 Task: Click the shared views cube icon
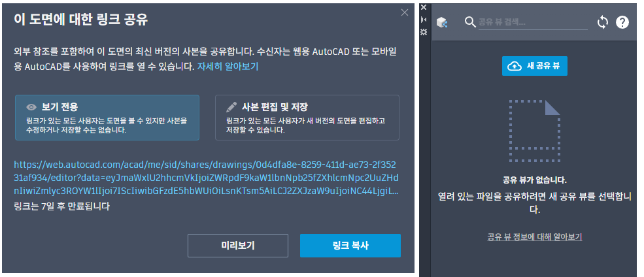coord(443,22)
